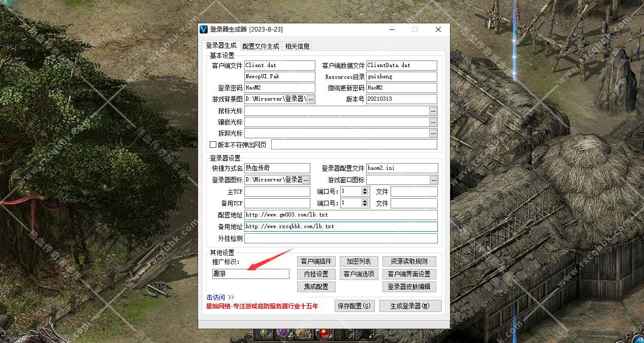The image size is (644, 343).
Task: Click the 备用地址 field with rxcqbbk.com URL
Action: click(341, 227)
